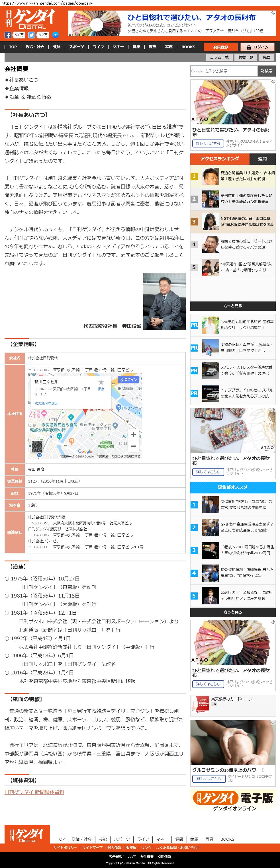Click the Google custom search input field

224,71
